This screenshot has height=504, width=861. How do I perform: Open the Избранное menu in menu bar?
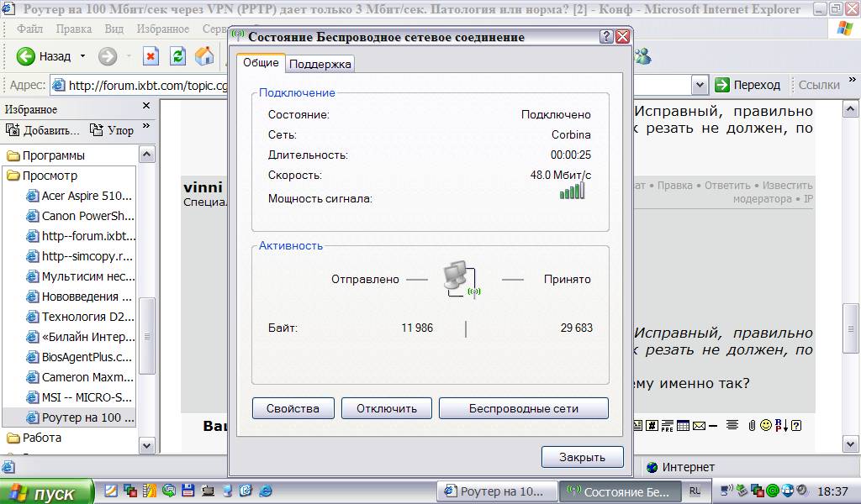163,29
